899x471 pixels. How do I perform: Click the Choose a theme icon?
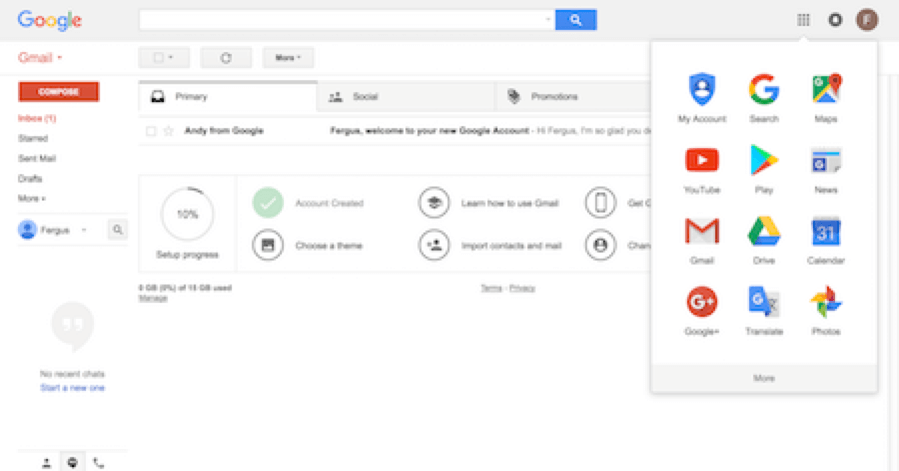tap(268, 245)
